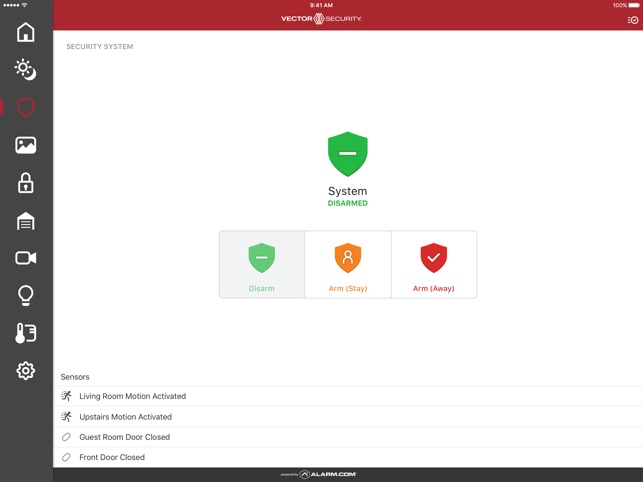Image resolution: width=643 pixels, height=482 pixels.
Task: Click the motion icon beside Living Room Motion
Action: 66,396
